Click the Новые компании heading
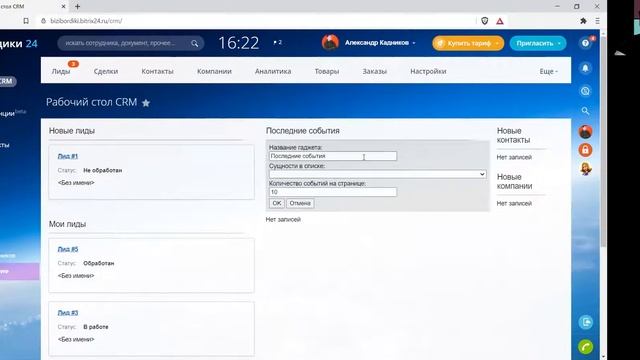The width and height of the screenshot is (640, 360). click(514, 182)
